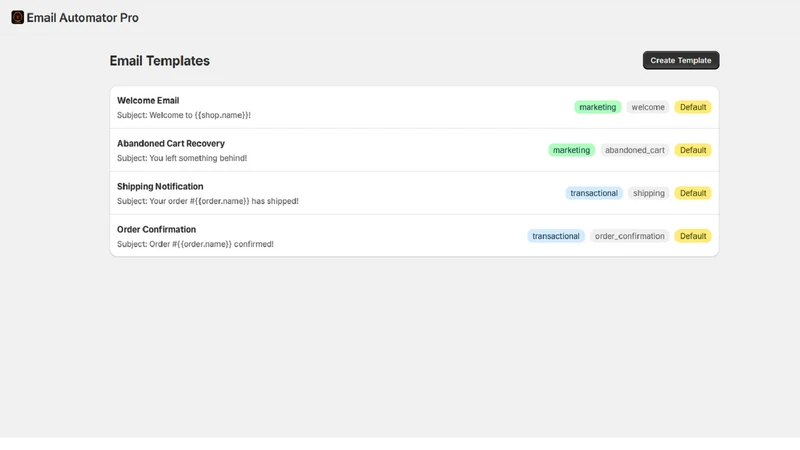
Task: Click transactional tag on Order Confirmation row
Action: 556,236
